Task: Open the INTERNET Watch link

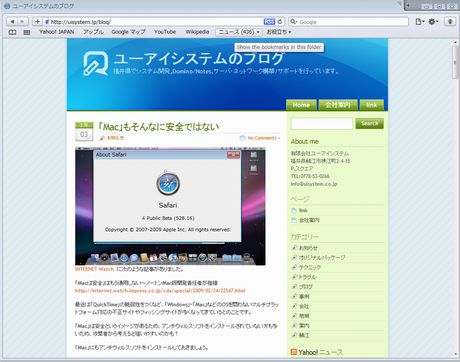Action: pyautogui.click(x=94, y=269)
